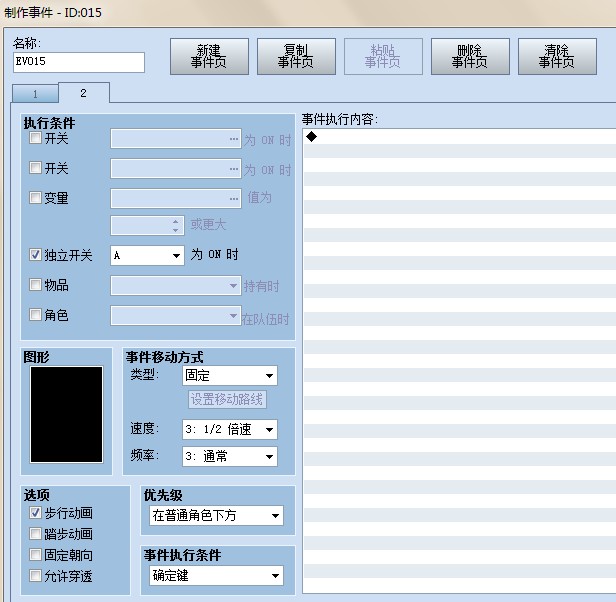616x602 pixels.
Task: Open the 频率 dropdown showing 通常
Action: coord(230,456)
